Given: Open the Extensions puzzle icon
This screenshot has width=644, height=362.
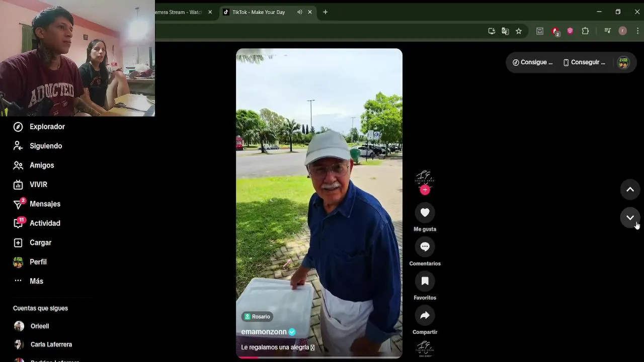Looking at the screenshot, I should pos(585,31).
